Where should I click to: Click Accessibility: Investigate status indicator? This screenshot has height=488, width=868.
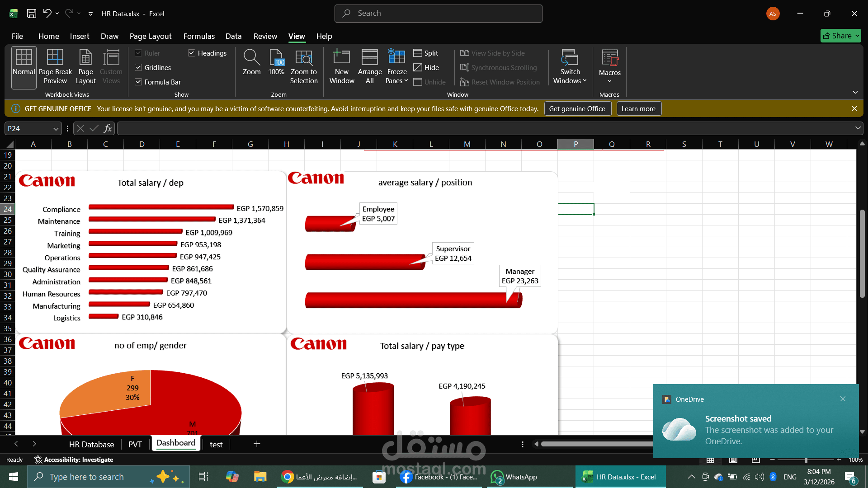tap(74, 460)
